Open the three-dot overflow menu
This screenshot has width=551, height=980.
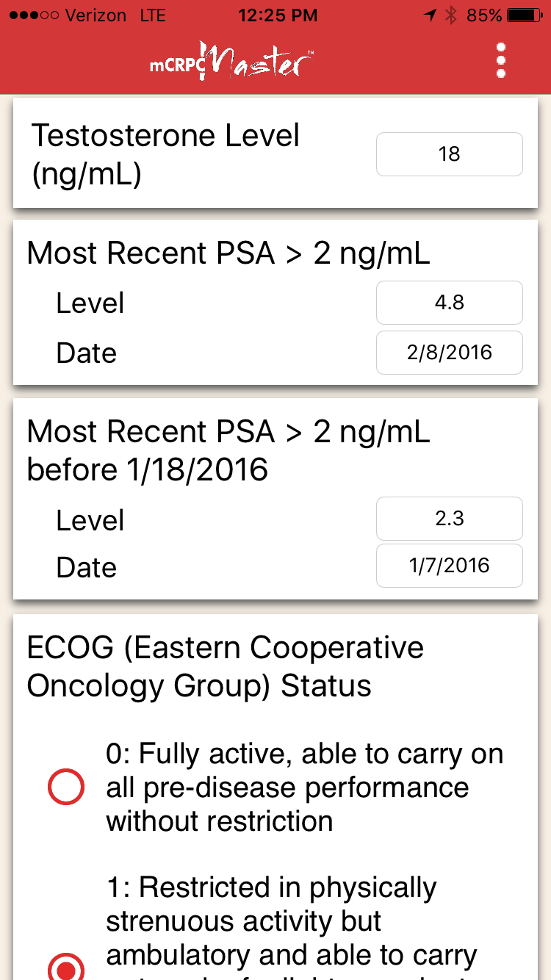point(501,60)
